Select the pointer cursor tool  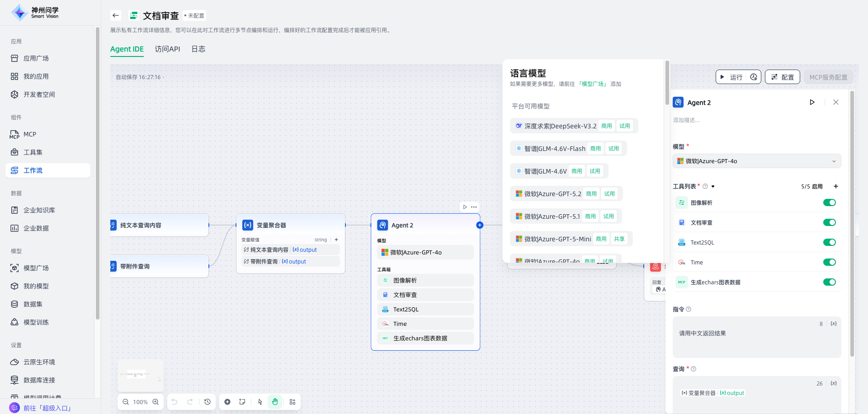point(260,402)
